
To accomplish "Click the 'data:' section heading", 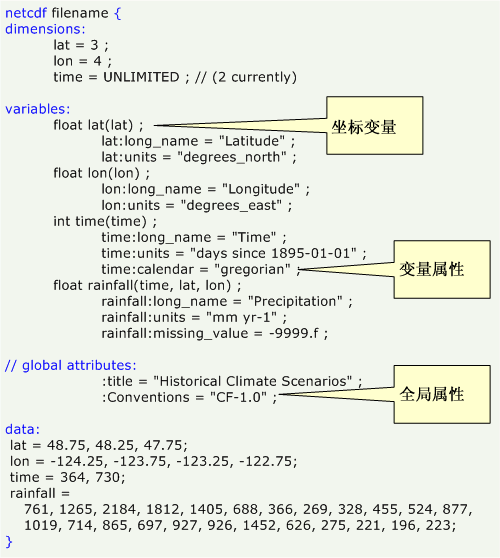I will pyautogui.click(x=22, y=429).
